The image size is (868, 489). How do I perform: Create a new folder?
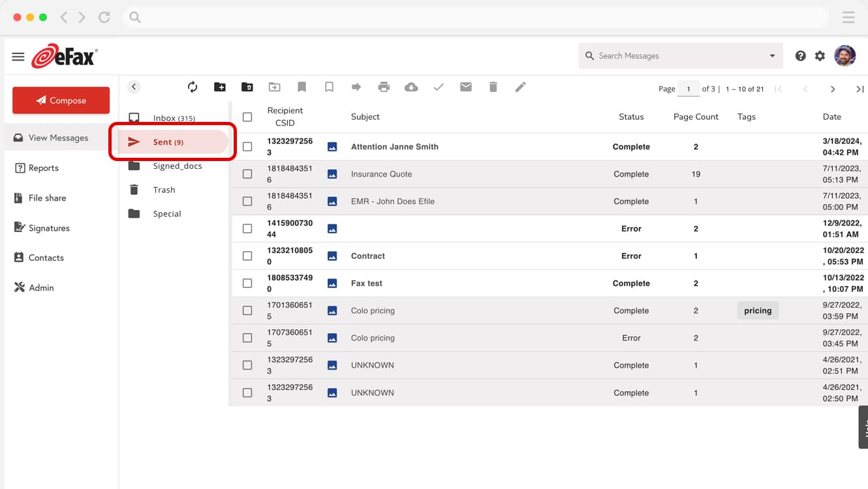coord(220,86)
